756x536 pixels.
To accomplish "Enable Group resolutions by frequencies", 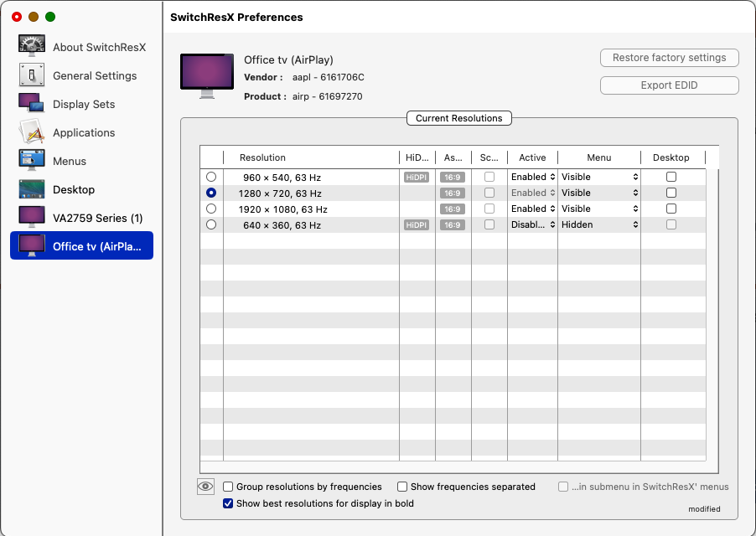I will (x=228, y=487).
